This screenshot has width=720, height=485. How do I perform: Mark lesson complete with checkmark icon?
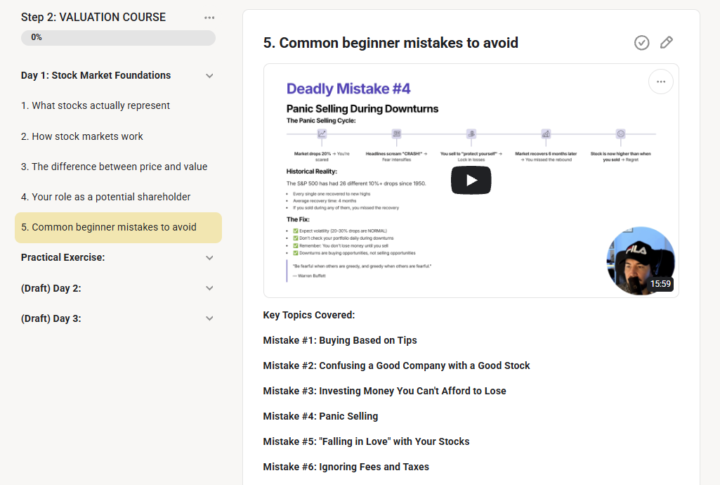click(642, 42)
